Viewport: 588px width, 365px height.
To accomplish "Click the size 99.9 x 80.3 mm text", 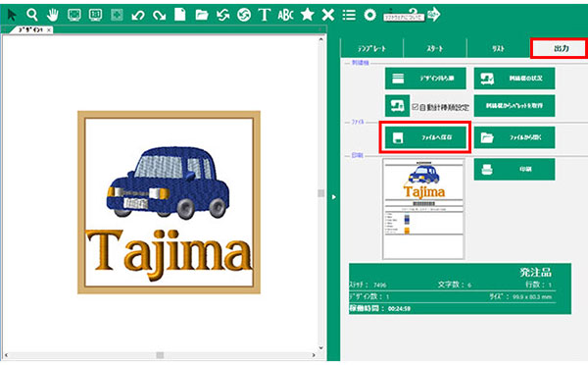I will point(521,296).
